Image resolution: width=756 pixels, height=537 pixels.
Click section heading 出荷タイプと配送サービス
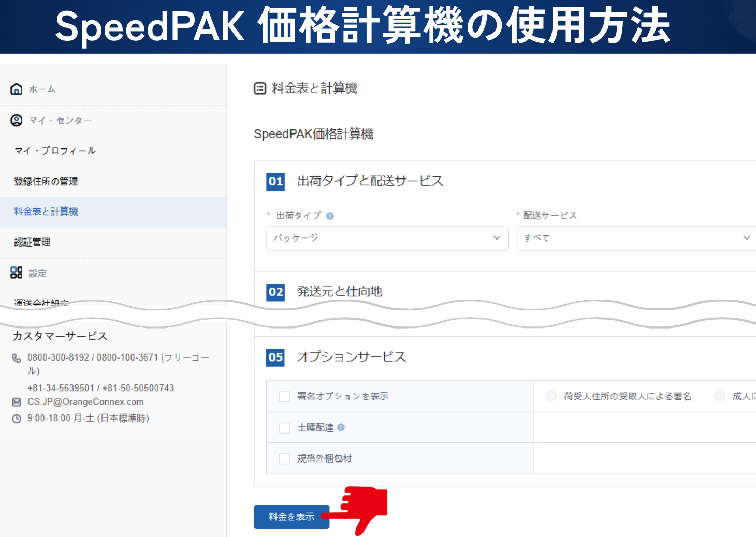click(370, 181)
